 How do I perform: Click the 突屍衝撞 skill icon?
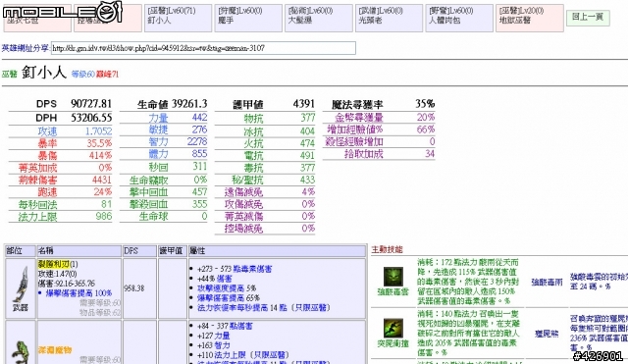click(x=392, y=329)
